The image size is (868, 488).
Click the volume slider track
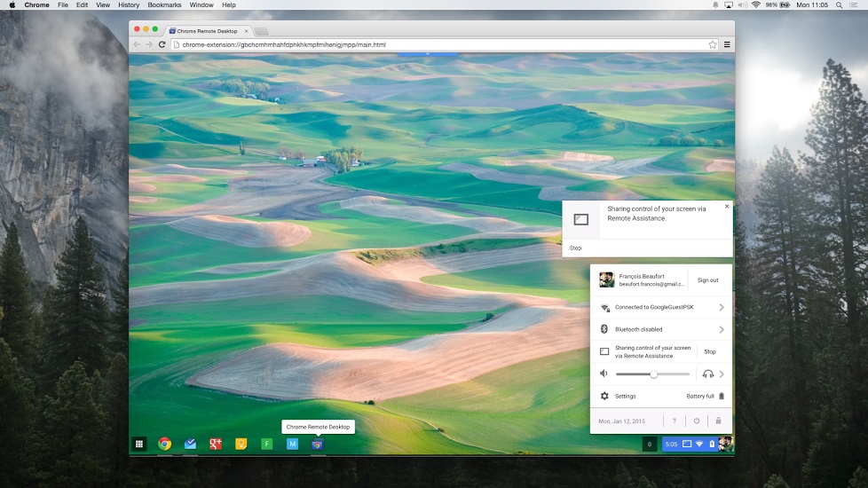tap(653, 374)
